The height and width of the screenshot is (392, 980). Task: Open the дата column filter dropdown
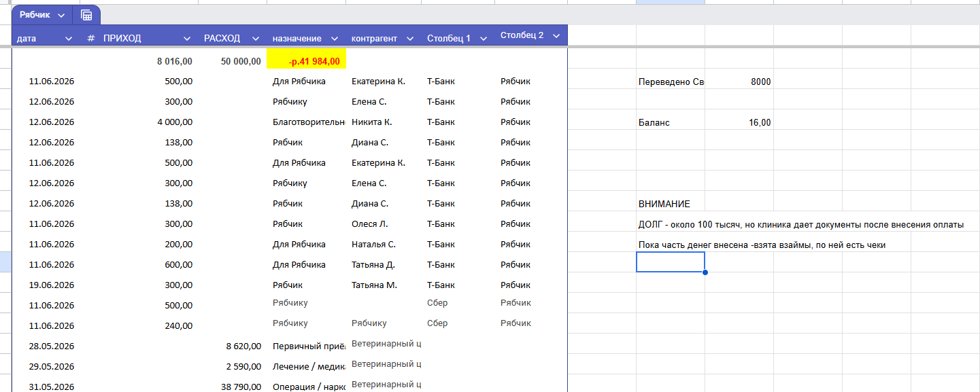(68, 39)
